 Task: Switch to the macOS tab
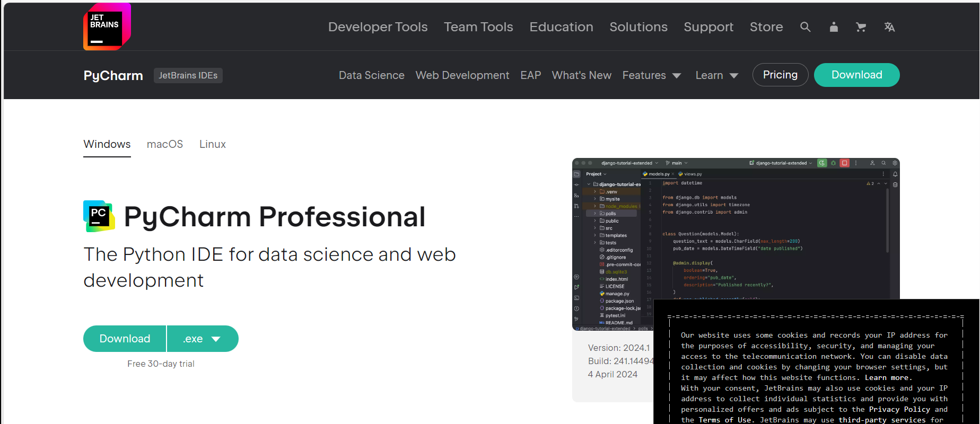pyautogui.click(x=165, y=144)
